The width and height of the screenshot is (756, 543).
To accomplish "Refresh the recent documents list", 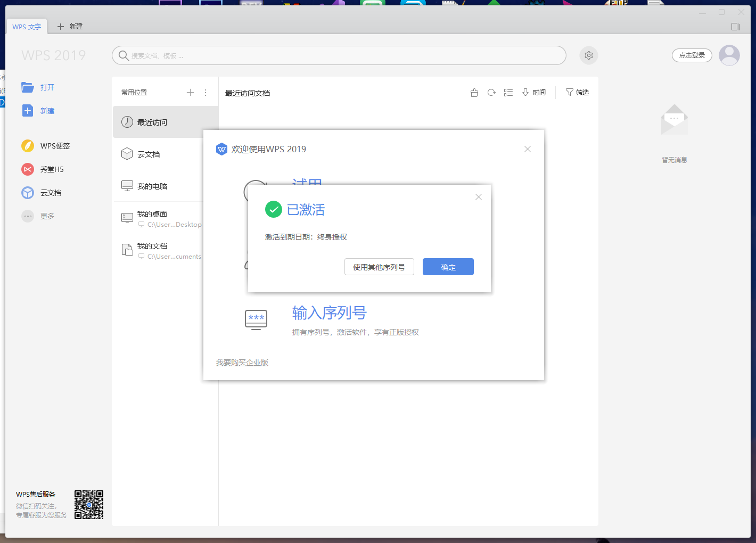I will point(491,93).
